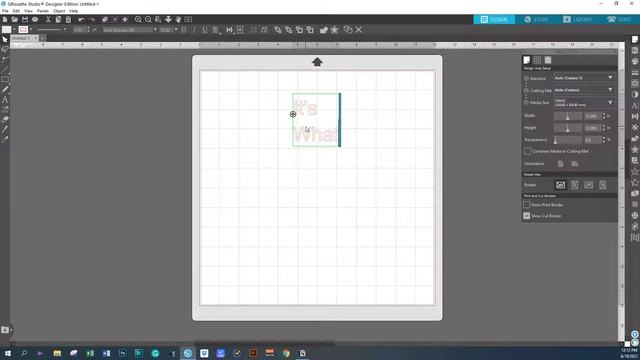Click the Height value input field
640x360 pixels.
592,128
